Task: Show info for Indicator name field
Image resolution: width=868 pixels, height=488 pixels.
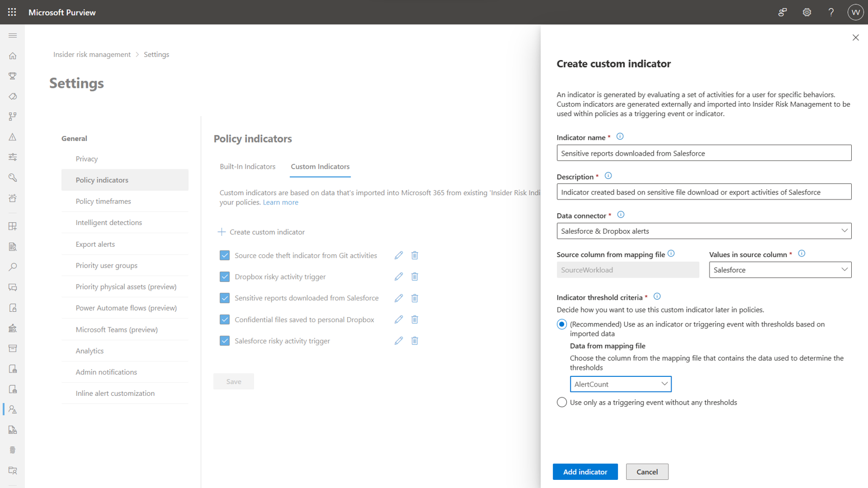Action: 620,137
